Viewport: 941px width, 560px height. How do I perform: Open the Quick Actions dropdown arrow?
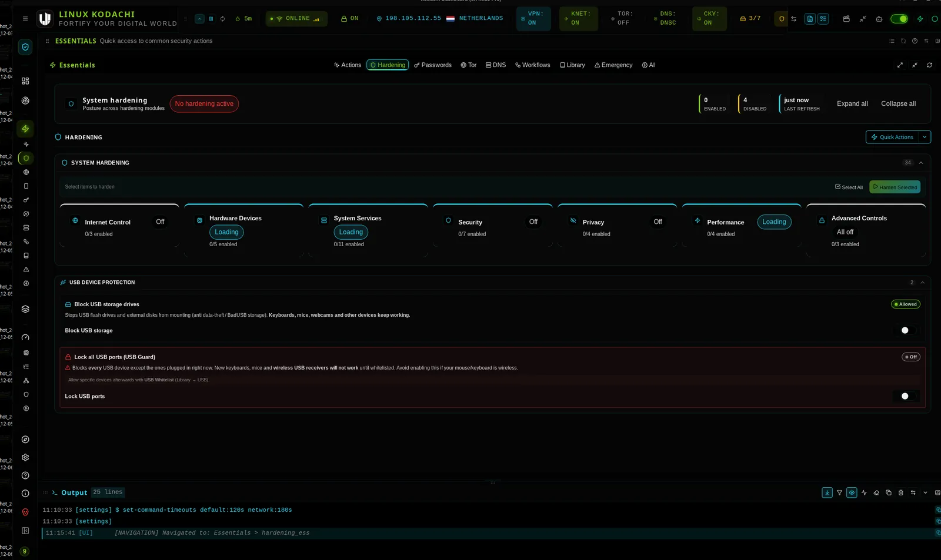[925, 138]
